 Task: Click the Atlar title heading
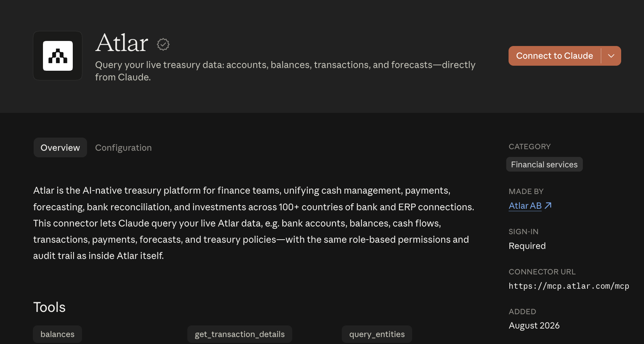[x=122, y=43]
